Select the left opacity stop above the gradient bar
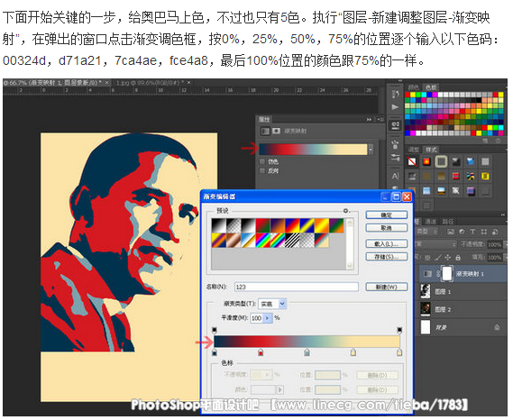The width and height of the screenshot is (513, 420). [215, 330]
